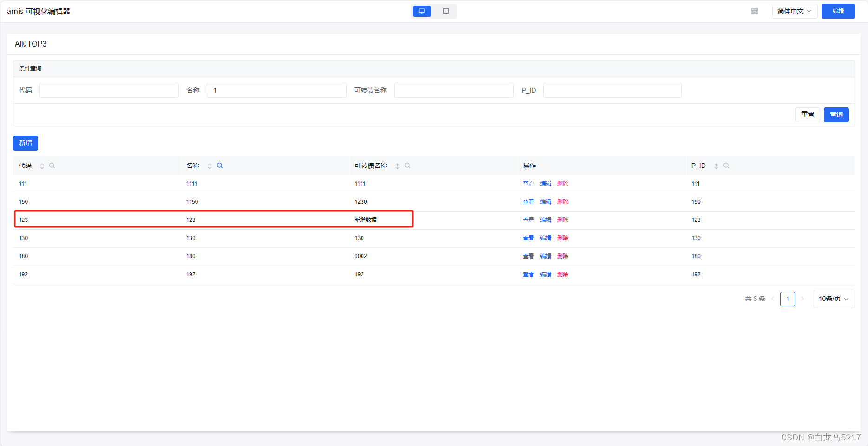Edit row 180 via 编辑
This screenshot has width=868, height=446.
546,256
